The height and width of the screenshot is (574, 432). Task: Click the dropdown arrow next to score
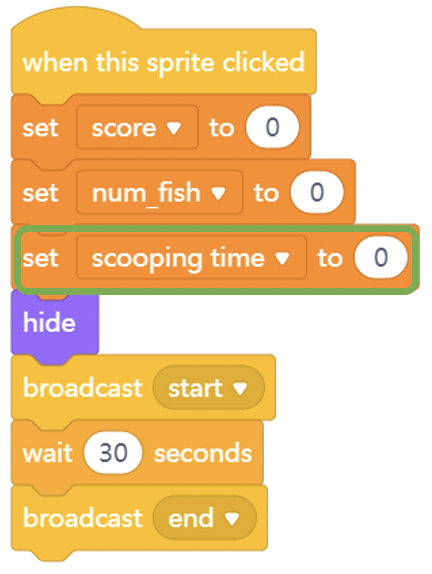174,128
